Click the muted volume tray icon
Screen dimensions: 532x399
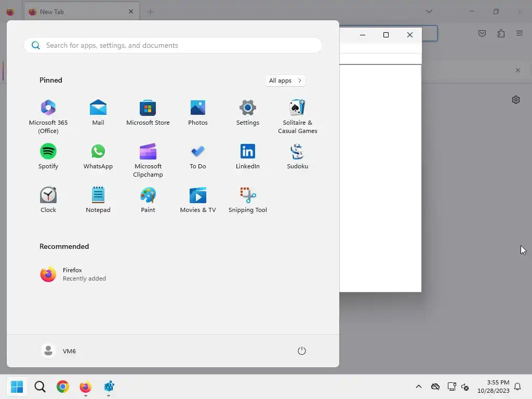[465, 387]
